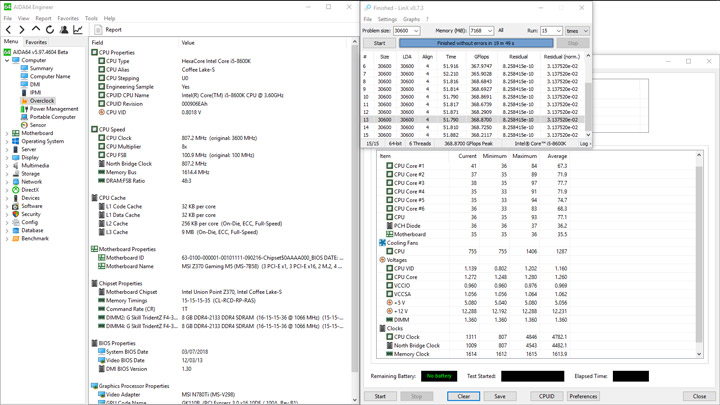Open LinX Graphs menu
Viewport: 720px width, 405px height.
pos(411,19)
